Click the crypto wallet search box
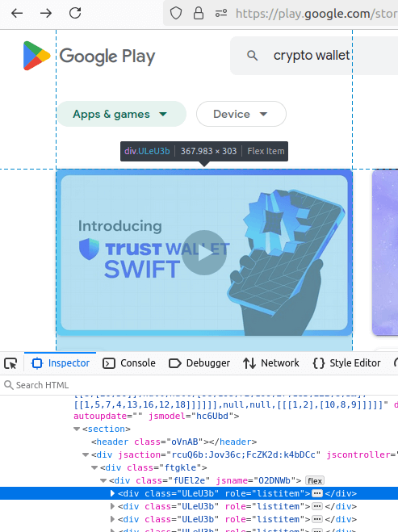 point(314,56)
